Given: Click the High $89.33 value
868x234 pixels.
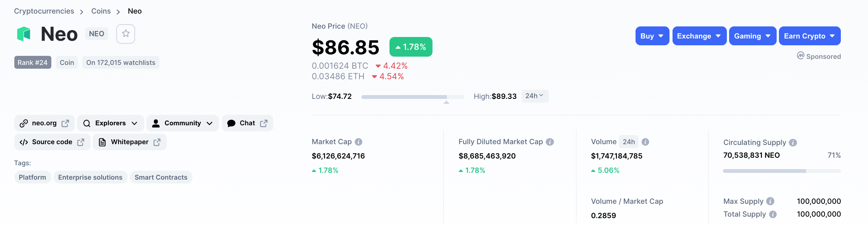Looking at the screenshot, I should pyautogui.click(x=504, y=96).
